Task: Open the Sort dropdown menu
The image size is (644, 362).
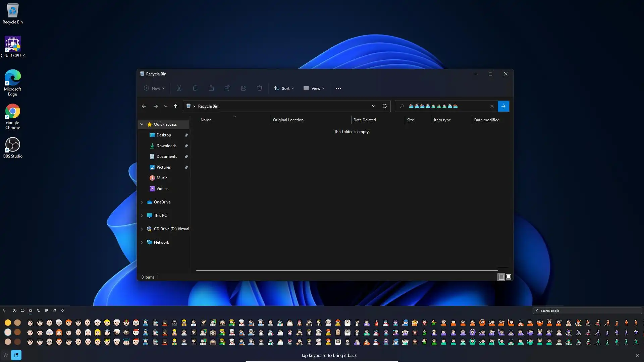Action: (284, 88)
